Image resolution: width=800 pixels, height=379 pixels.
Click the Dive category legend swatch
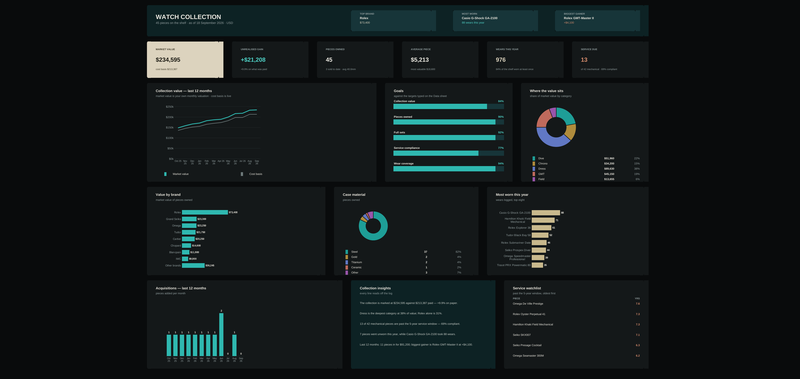[534, 158]
